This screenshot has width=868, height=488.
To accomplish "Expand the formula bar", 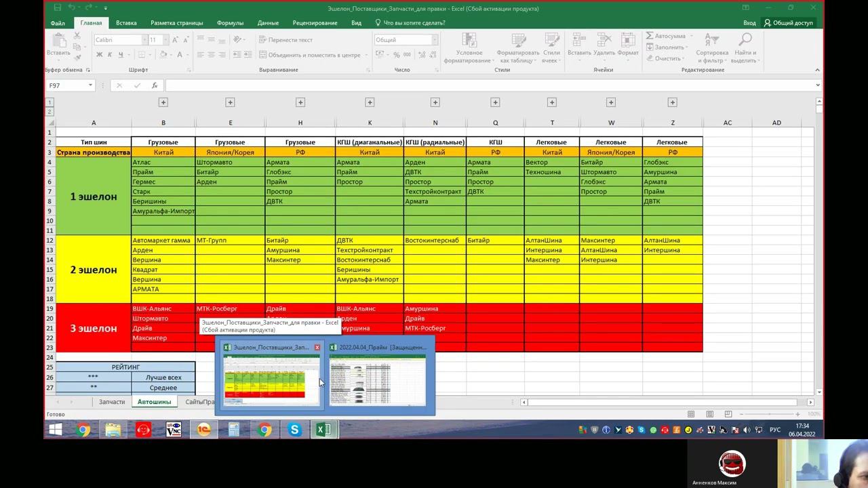I will pyautogui.click(x=817, y=85).
